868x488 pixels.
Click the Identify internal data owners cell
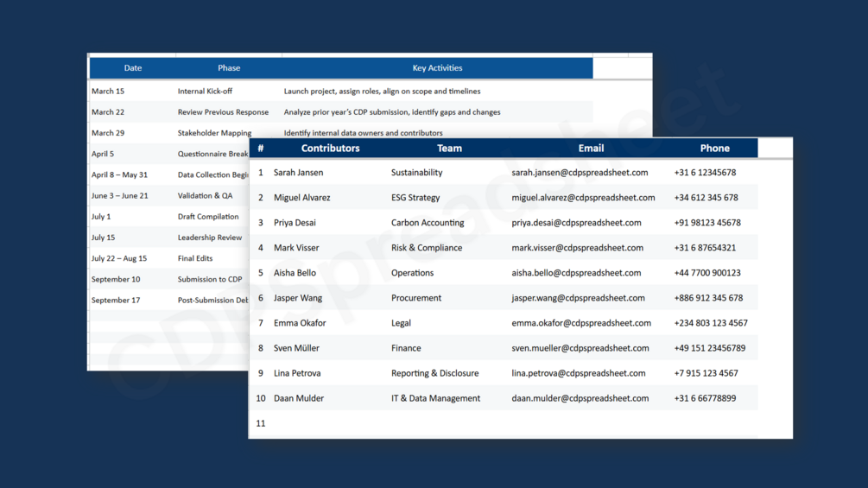click(x=363, y=133)
